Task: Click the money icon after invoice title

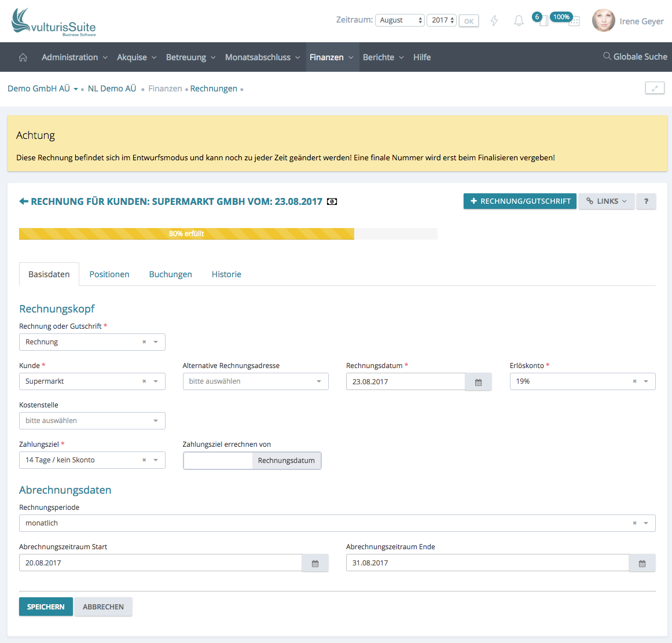Action: 332,202
